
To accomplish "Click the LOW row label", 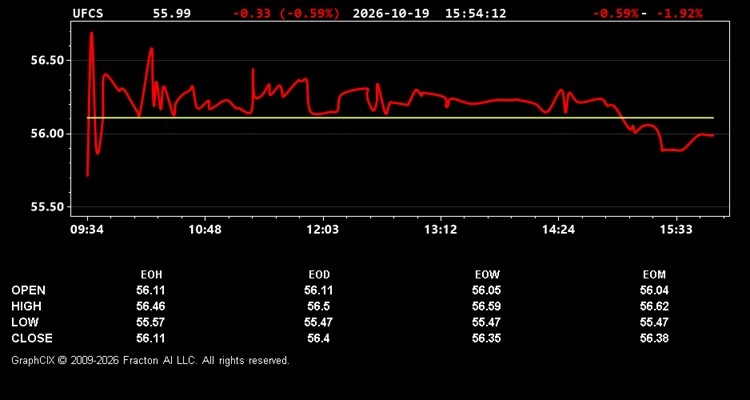I will coord(25,322).
